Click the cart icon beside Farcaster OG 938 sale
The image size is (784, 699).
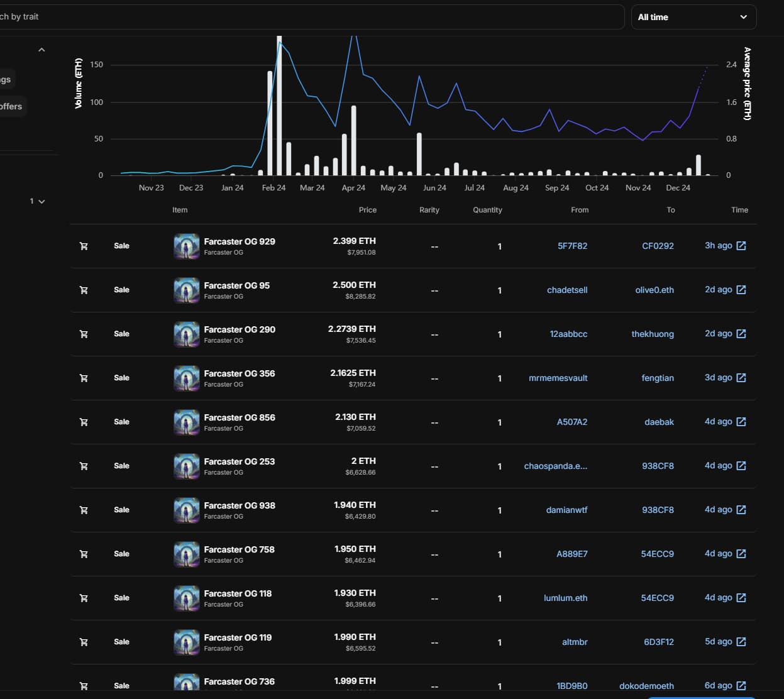pos(84,510)
